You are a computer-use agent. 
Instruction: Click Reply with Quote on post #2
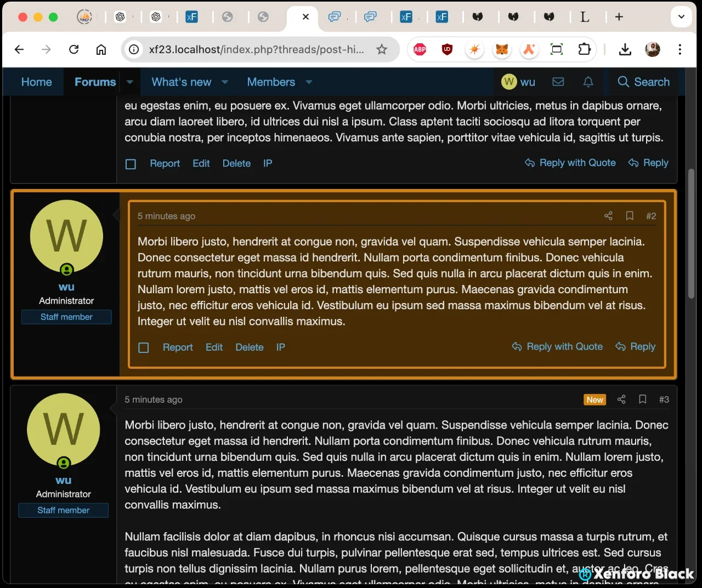[x=557, y=346]
